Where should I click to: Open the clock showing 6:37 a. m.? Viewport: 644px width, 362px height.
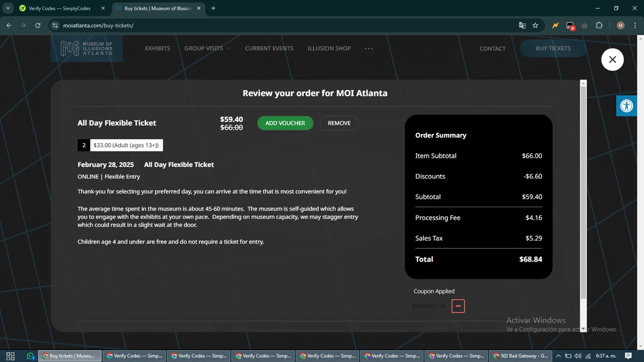606,356
